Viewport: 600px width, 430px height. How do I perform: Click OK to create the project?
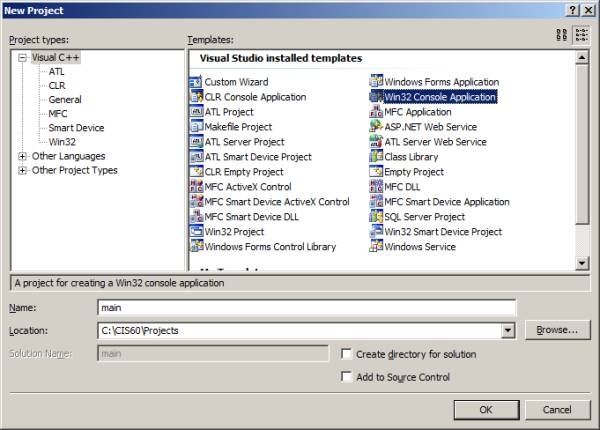[486, 410]
